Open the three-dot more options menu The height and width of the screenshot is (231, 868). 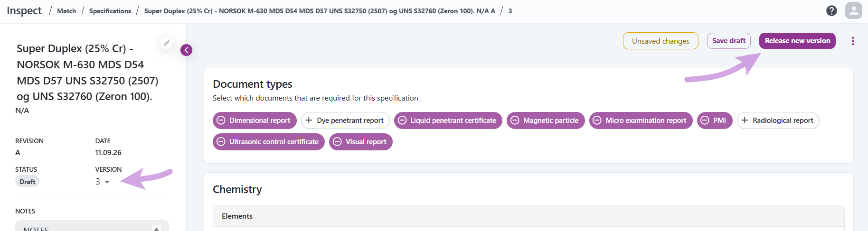click(x=853, y=41)
